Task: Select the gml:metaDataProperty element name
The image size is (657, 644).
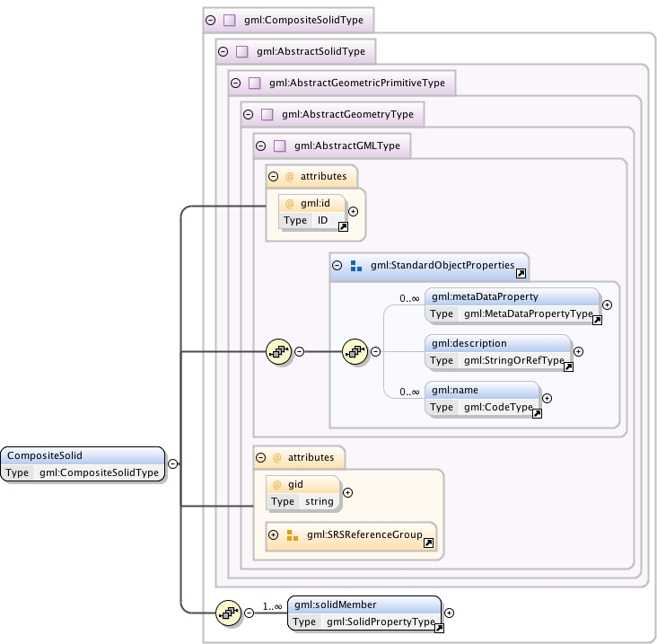Action: click(485, 296)
